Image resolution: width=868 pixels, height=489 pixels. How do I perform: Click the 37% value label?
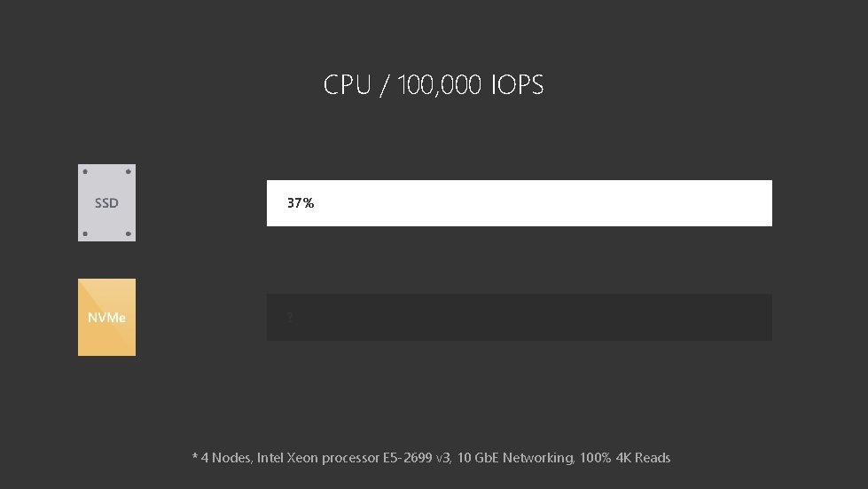[301, 203]
